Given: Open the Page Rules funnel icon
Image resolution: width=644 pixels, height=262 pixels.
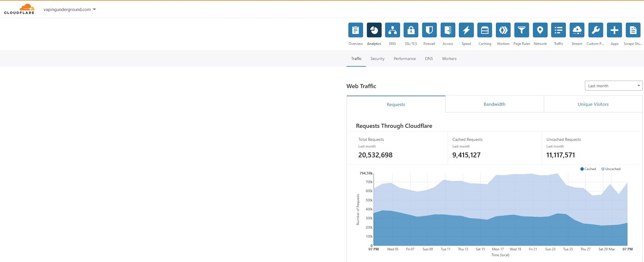Looking at the screenshot, I should [522, 30].
